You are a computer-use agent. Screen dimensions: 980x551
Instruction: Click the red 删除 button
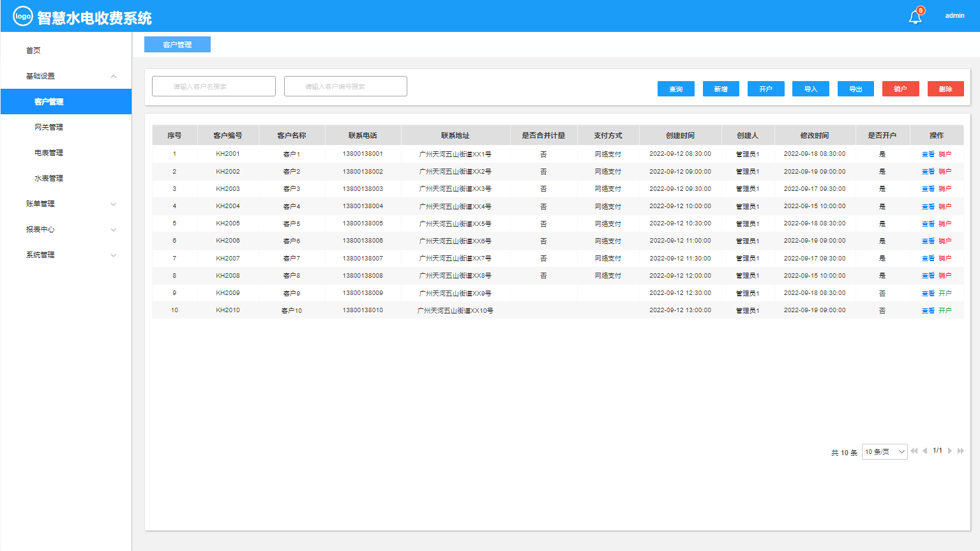pos(946,89)
